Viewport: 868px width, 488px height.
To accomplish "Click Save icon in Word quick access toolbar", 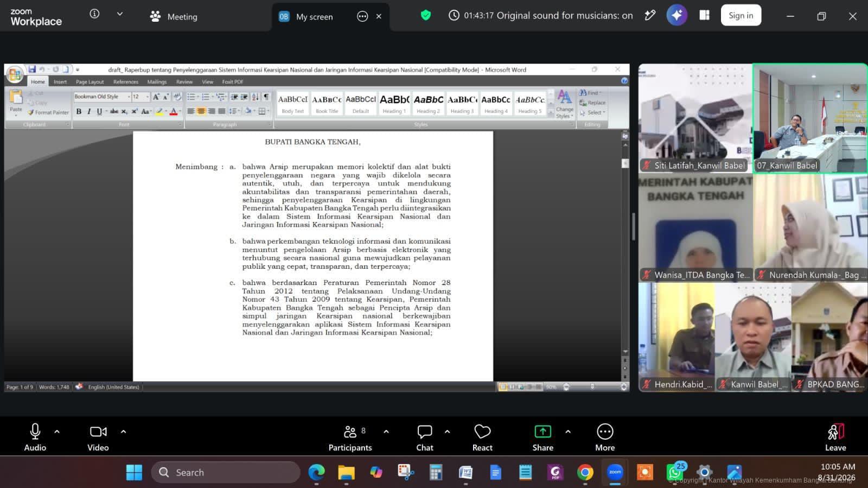I will (x=32, y=69).
